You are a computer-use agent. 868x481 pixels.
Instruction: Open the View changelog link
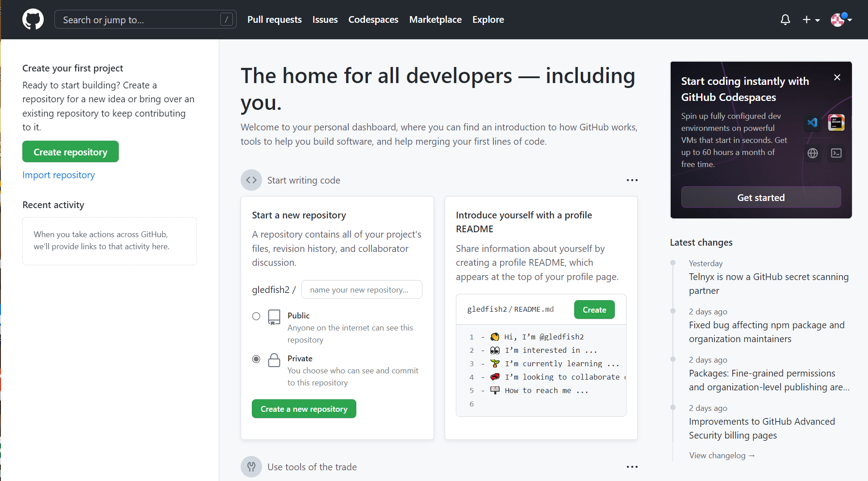[722, 456]
